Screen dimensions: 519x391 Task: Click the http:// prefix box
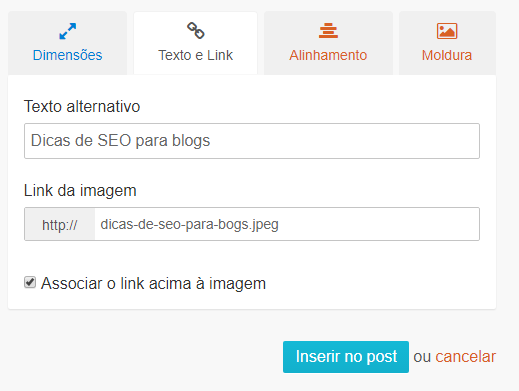click(60, 224)
